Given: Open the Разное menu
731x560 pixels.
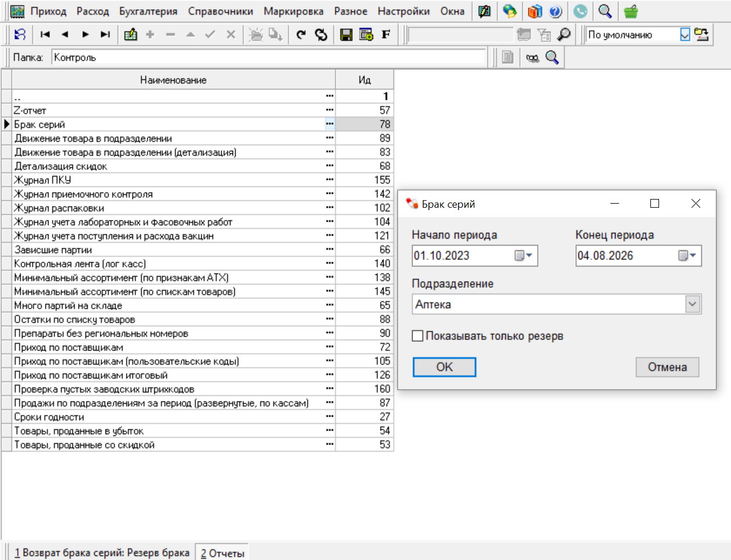Looking at the screenshot, I should pyautogui.click(x=350, y=11).
